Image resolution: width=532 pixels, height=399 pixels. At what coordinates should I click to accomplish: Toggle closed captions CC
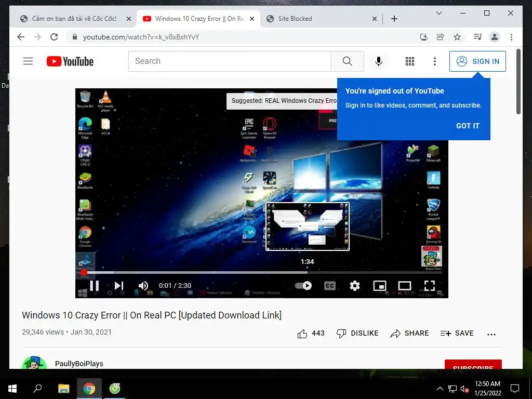tap(330, 286)
